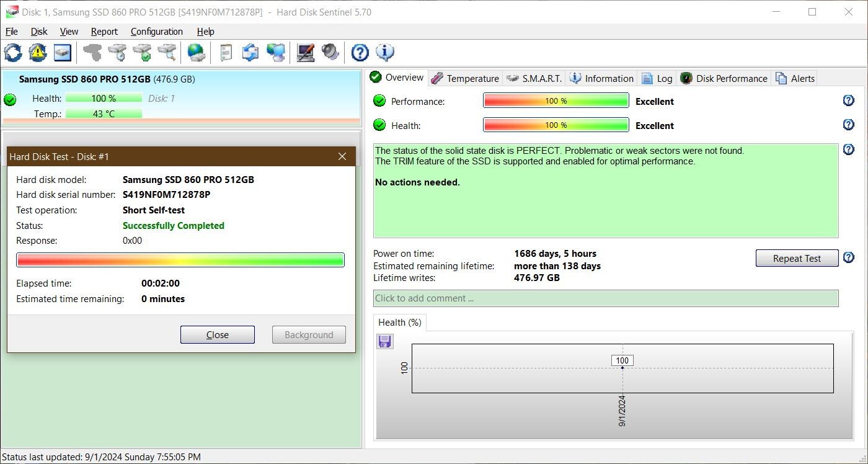Click the refresh disk status toolbar icon
868x464 pixels.
[x=12, y=52]
